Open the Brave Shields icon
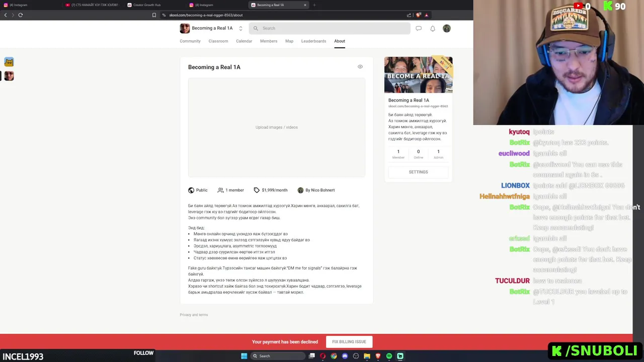Screen dimensions: 644x362 418,15
